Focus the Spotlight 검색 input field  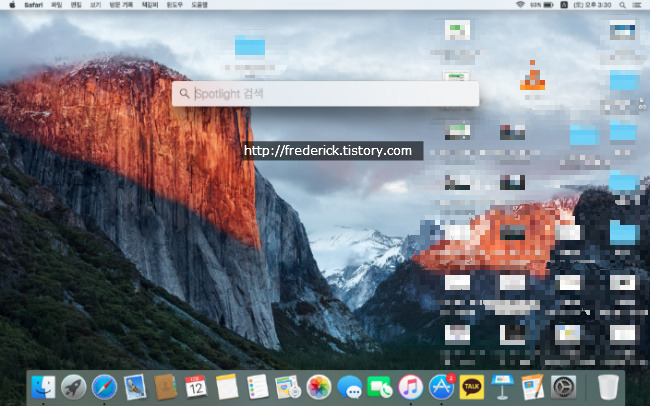coord(326,94)
